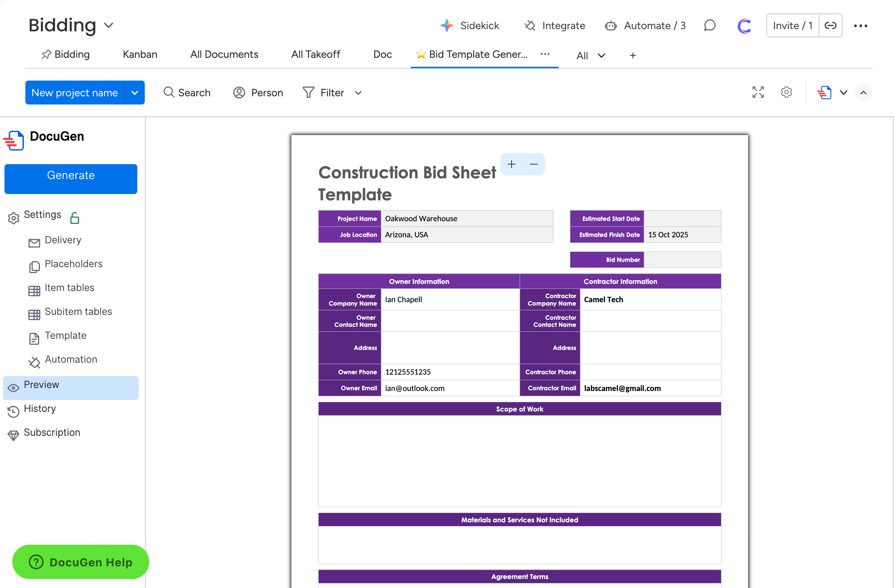Expand the Filter options chevron
This screenshot has width=894, height=588.
358,93
